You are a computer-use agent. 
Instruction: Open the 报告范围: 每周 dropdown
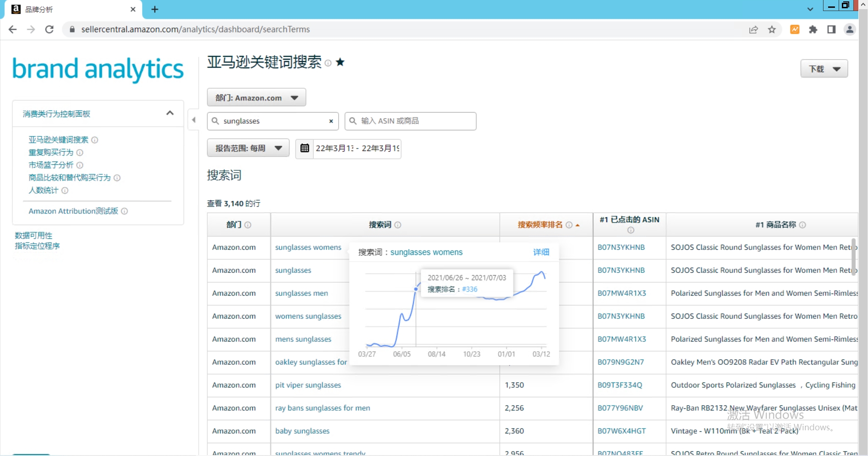[248, 148]
